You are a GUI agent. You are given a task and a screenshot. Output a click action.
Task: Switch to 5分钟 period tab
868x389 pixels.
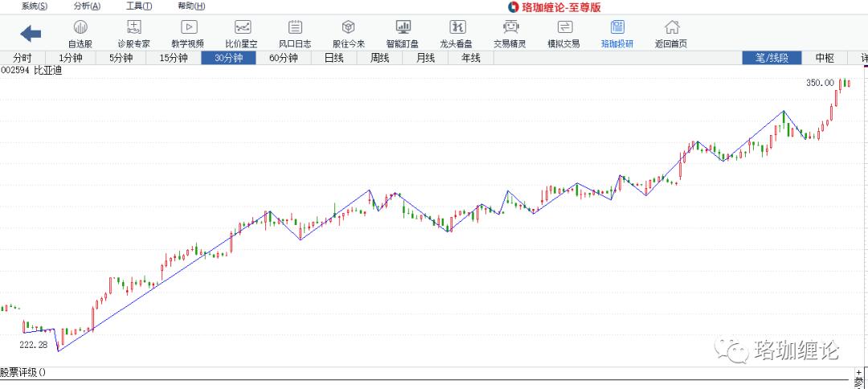click(121, 58)
